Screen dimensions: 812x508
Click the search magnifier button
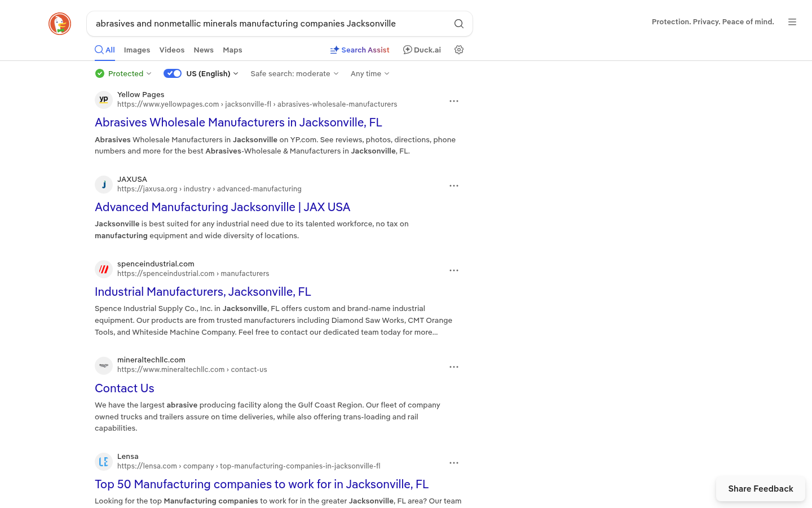tap(459, 24)
